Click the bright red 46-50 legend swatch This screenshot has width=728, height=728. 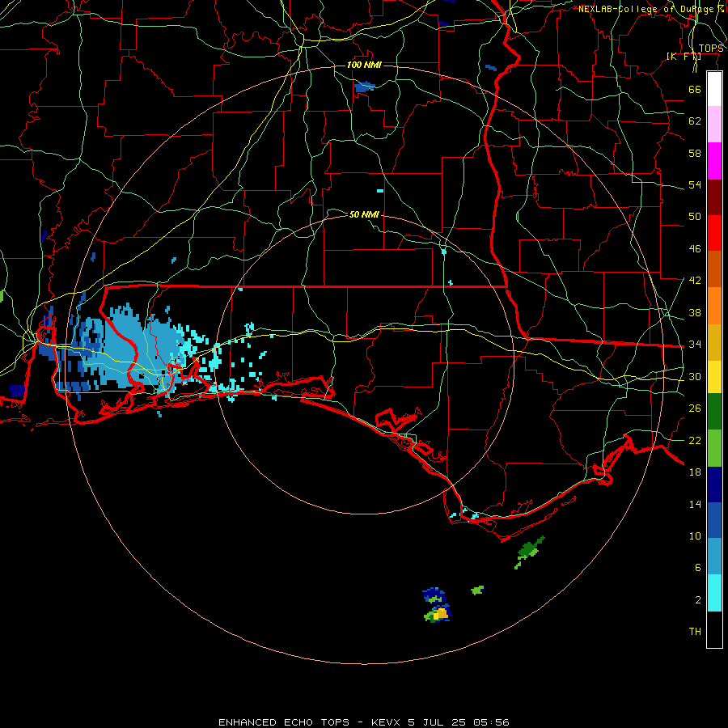(714, 233)
